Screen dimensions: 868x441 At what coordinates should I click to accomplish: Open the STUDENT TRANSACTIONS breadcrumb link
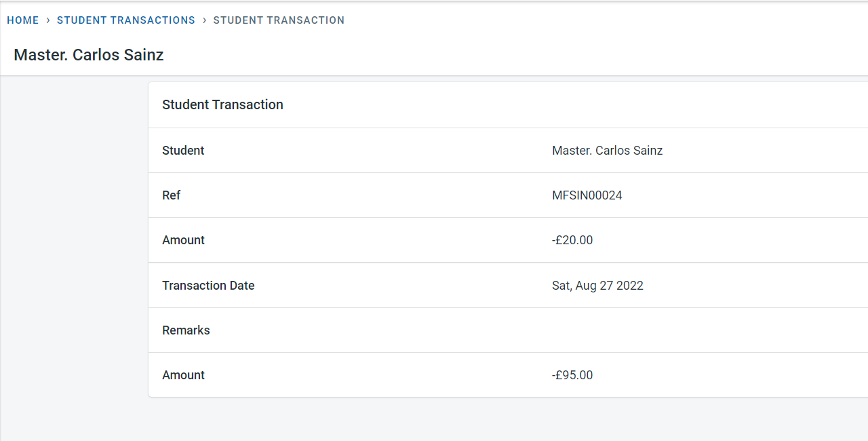(x=126, y=20)
